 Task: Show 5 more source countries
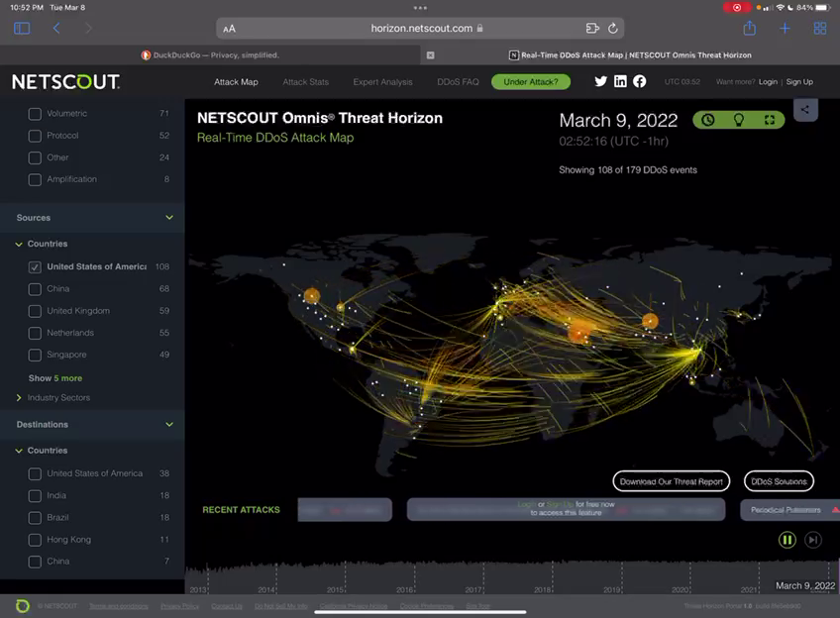(55, 378)
